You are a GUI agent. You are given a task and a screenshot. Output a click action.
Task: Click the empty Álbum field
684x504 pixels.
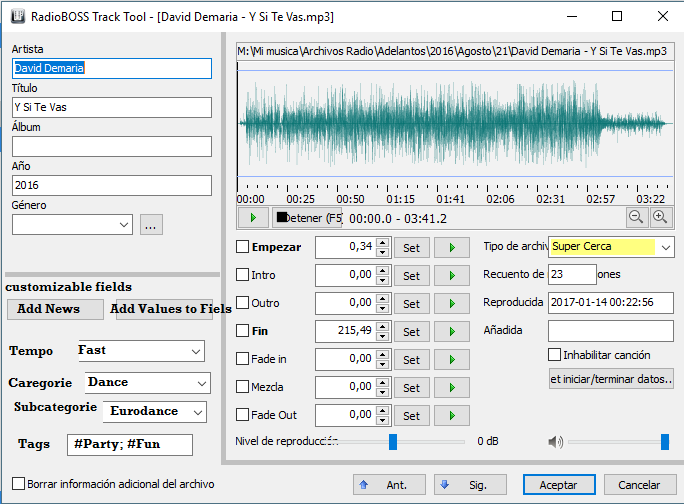[x=112, y=146]
